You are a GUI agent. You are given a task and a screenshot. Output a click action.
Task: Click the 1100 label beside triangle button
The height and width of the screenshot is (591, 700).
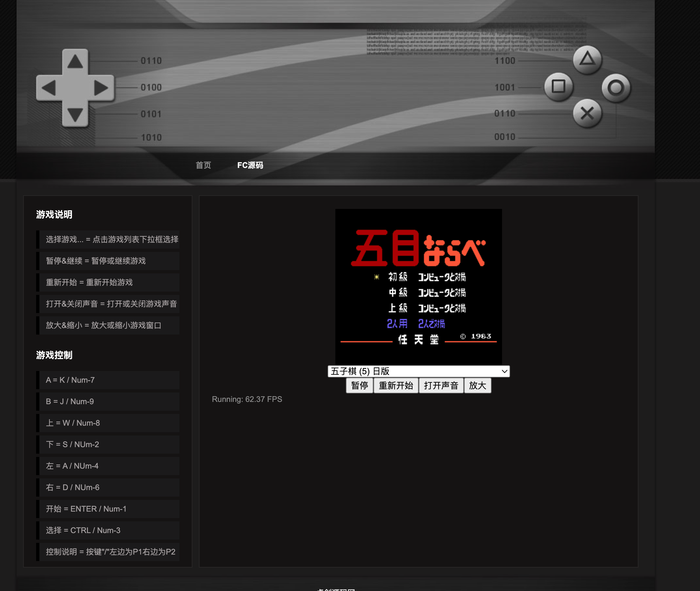(505, 61)
